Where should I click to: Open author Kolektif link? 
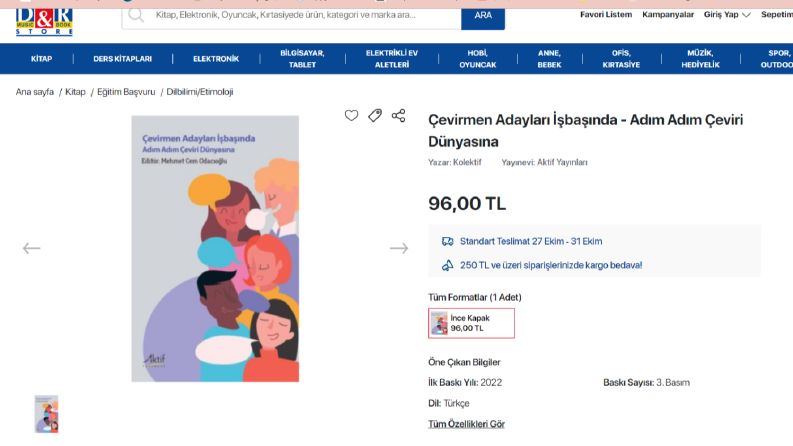click(x=467, y=162)
